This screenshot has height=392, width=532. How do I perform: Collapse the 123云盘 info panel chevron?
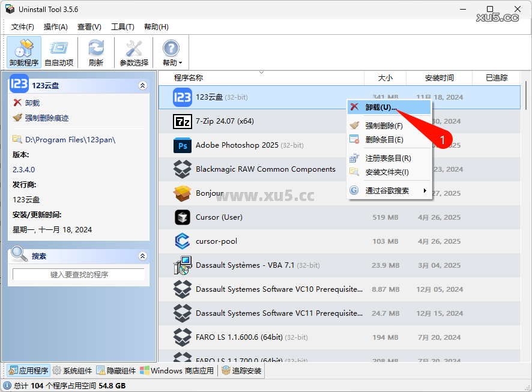click(143, 85)
